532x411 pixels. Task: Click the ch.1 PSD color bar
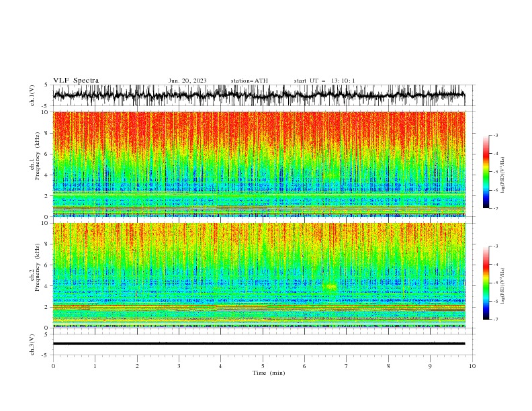pos(486,172)
